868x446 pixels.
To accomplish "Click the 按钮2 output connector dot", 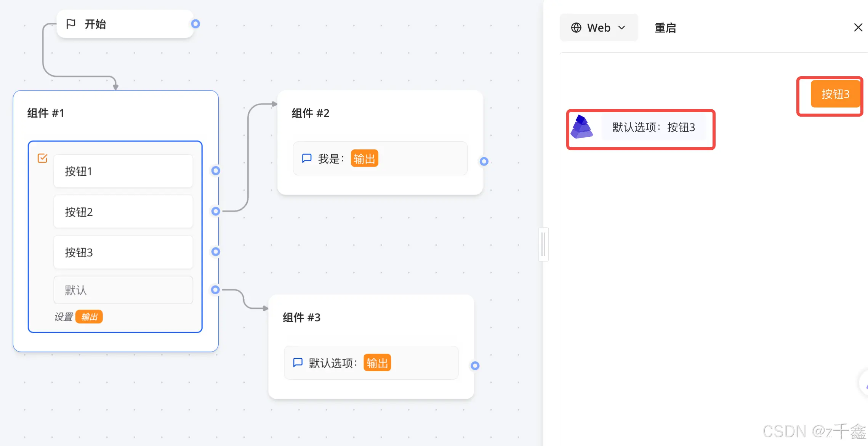I will click(x=216, y=211).
